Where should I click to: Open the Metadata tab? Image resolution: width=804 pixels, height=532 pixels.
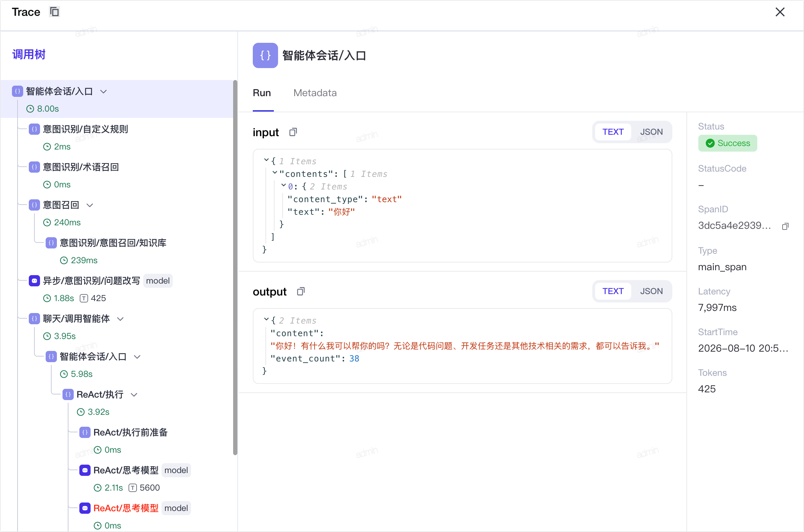click(315, 93)
